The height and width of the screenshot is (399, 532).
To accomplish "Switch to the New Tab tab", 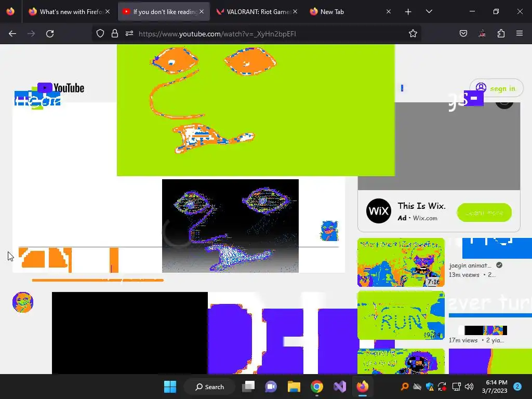I will 350,11.
